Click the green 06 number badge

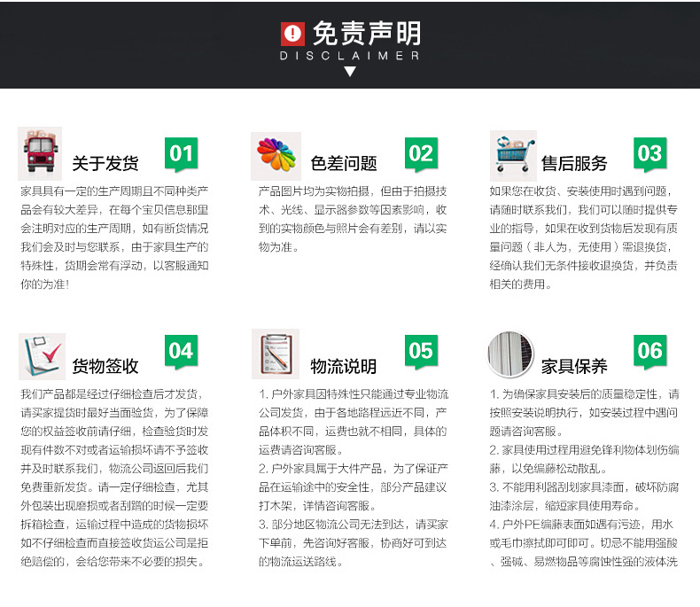click(649, 352)
